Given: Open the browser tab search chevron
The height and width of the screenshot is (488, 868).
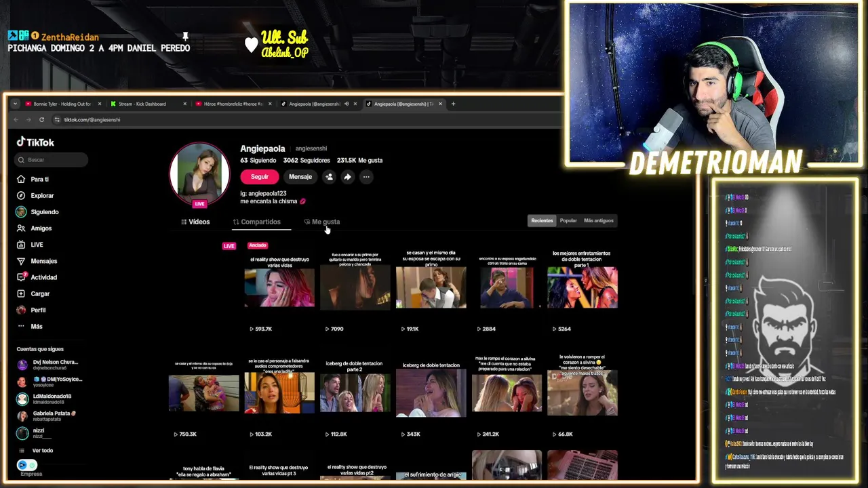Looking at the screenshot, I should (15, 104).
